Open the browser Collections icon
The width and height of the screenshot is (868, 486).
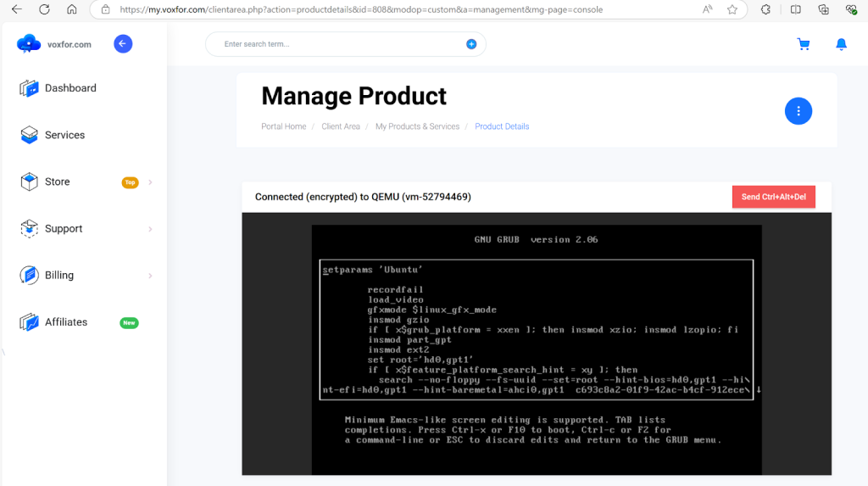[824, 9]
